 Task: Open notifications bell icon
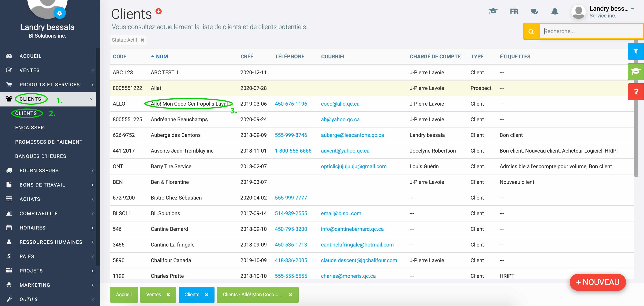[554, 11]
